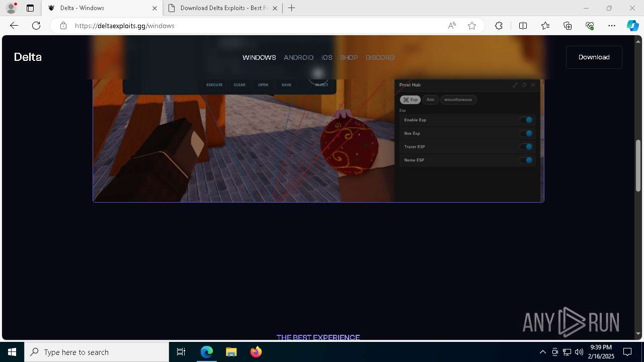Screen dimensions: 644x362
Task: Launch the Copilot sidebar icon
Action: tap(632, 26)
